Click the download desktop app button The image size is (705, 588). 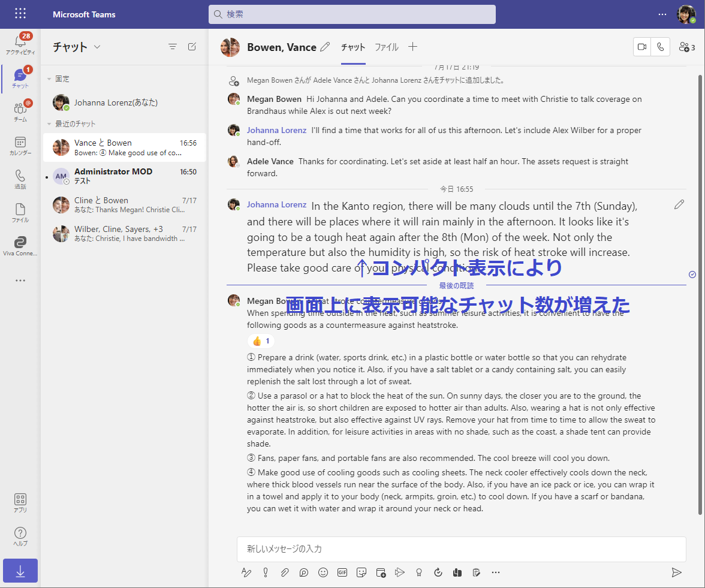[x=20, y=571]
